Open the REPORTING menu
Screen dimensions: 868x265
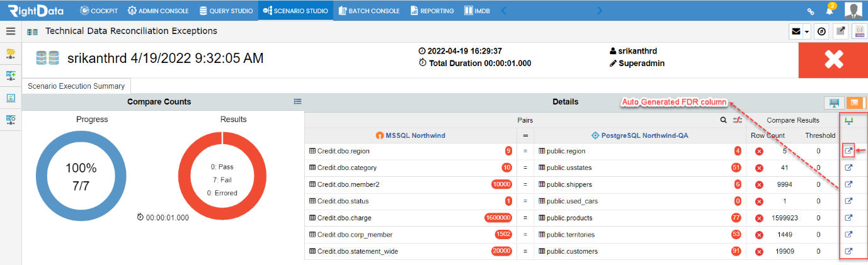pyautogui.click(x=432, y=11)
